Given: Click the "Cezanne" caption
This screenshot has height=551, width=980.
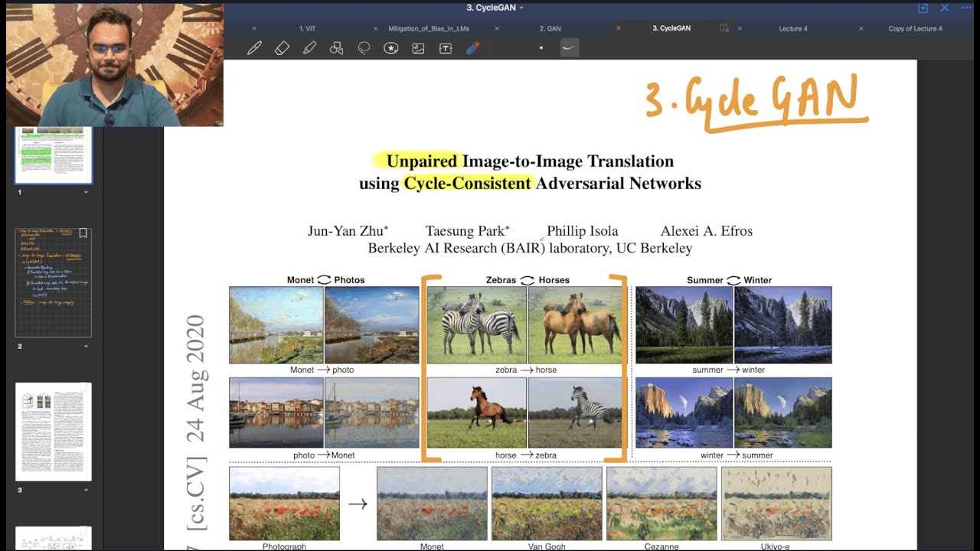Looking at the screenshot, I should click(661, 546).
